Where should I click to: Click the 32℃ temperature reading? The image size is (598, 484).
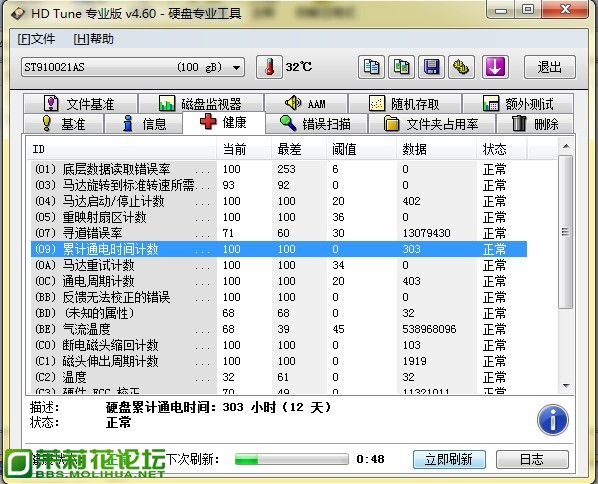[299, 67]
